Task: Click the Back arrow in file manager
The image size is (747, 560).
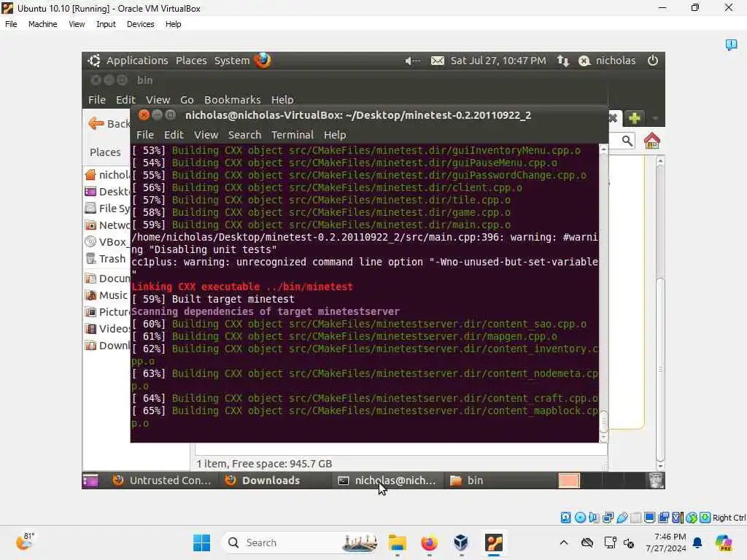Action: click(96, 124)
